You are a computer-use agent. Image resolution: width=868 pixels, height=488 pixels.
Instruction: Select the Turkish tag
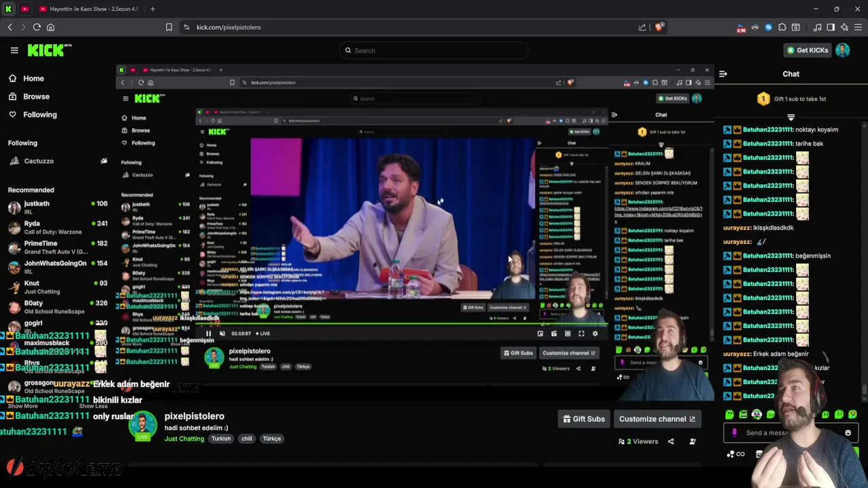(221, 439)
